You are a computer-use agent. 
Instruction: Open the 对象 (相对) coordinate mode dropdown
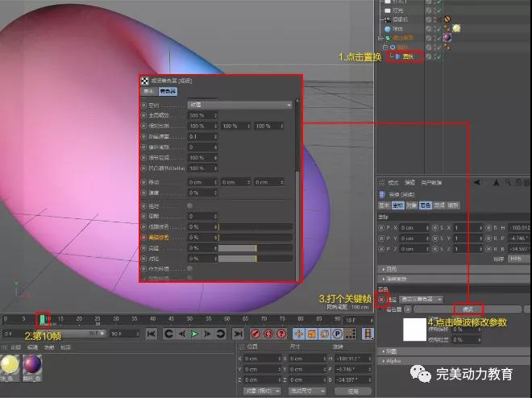[260, 391]
